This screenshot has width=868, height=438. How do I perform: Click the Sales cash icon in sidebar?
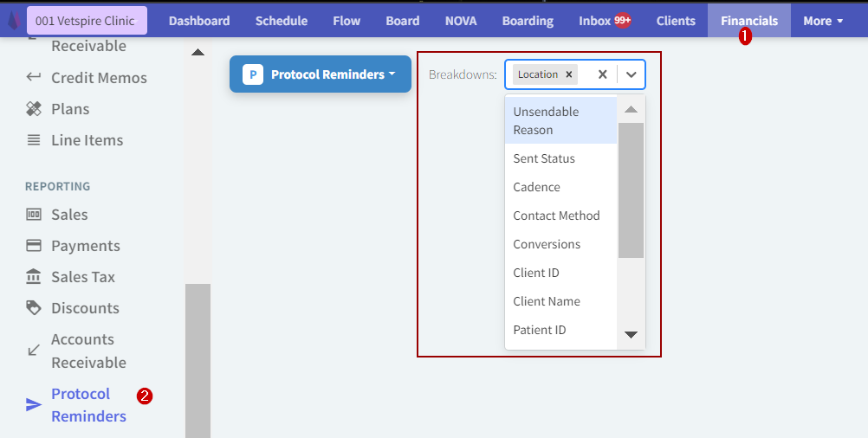[x=34, y=215]
